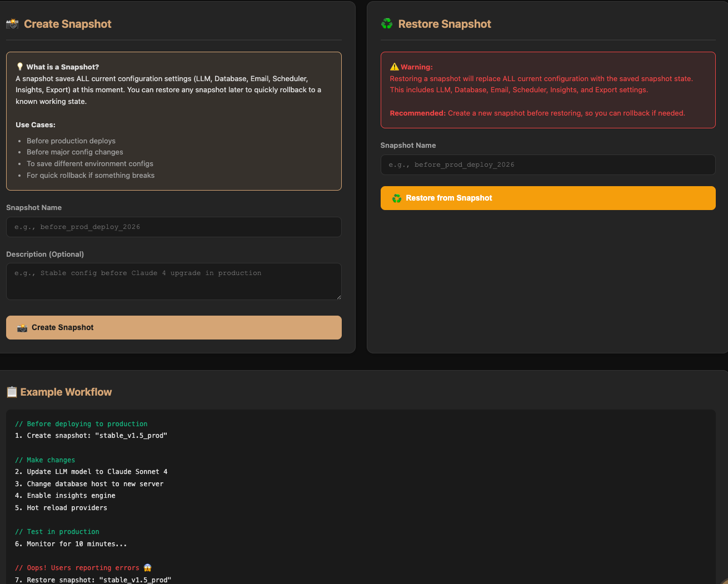728x584 pixels.
Task: Click the 'stable_v1.5_prod' snapshot line in code
Action: pos(91,435)
